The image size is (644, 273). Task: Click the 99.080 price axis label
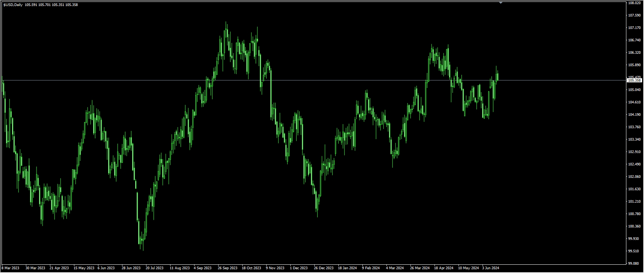point(634,264)
